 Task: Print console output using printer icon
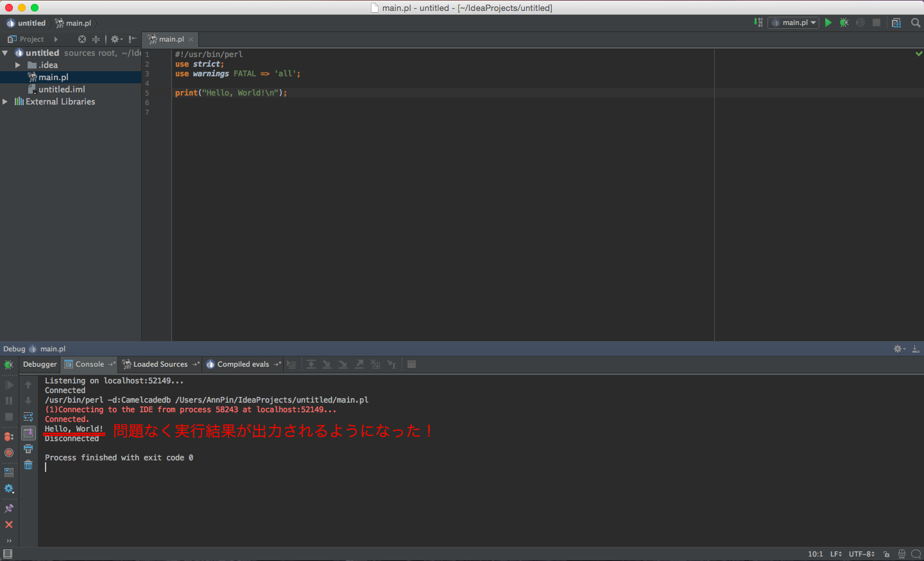coord(28,449)
